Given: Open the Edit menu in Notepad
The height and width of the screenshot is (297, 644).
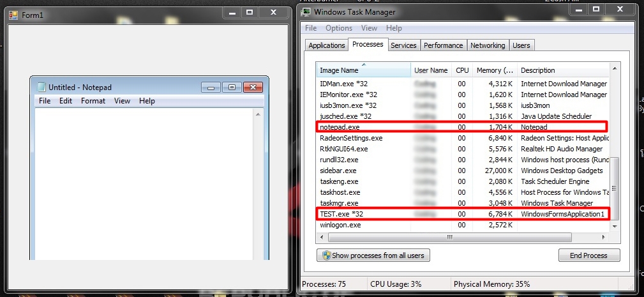Looking at the screenshot, I should click(66, 101).
